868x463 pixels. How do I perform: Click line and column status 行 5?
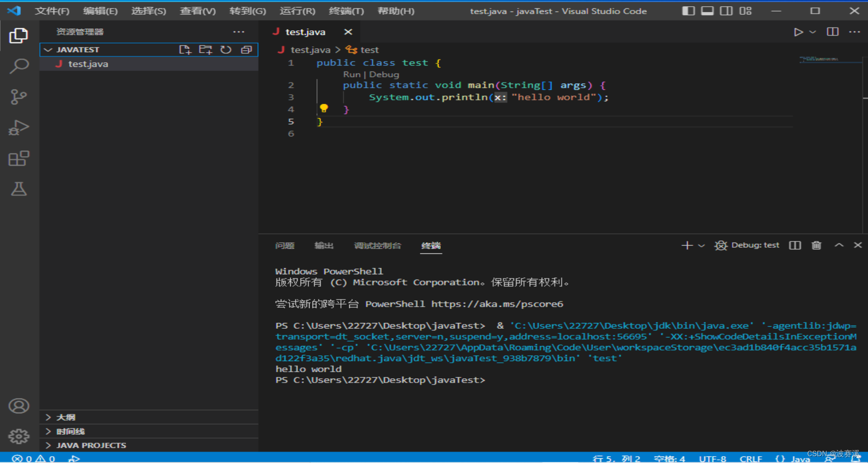click(616, 458)
